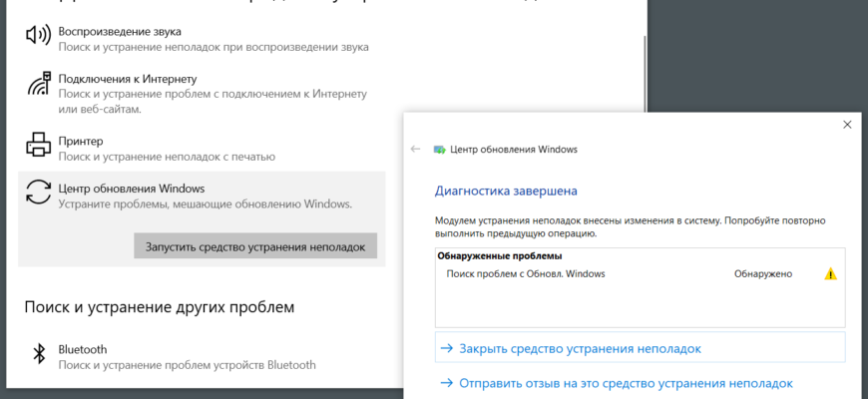Click 'Устраните проблемы, мешающие обновлению Windows' text

pos(206,204)
